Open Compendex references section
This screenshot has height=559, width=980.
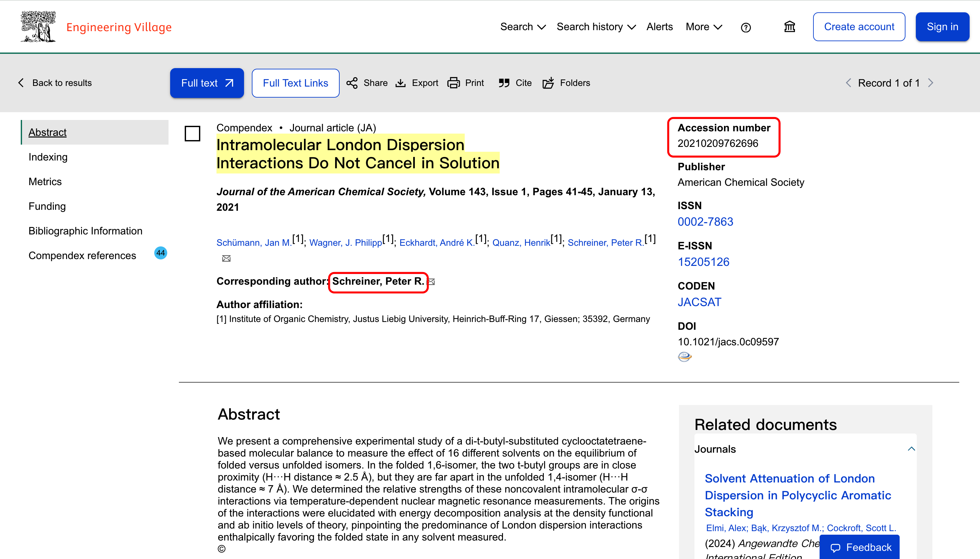tap(82, 256)
